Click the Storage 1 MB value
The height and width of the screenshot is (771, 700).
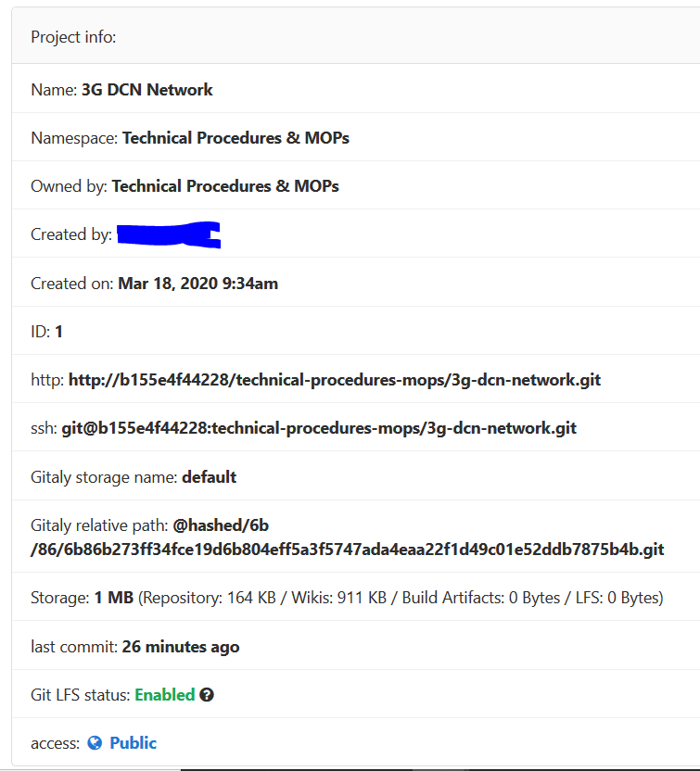pos(114,598)
